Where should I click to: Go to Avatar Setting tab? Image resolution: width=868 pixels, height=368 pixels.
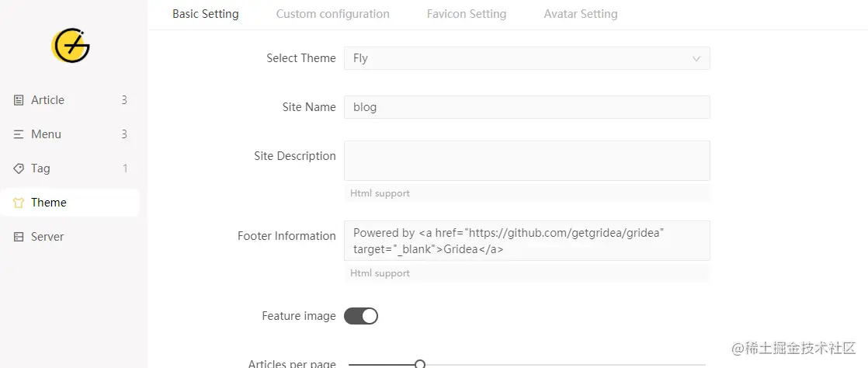tap(581, 14)
